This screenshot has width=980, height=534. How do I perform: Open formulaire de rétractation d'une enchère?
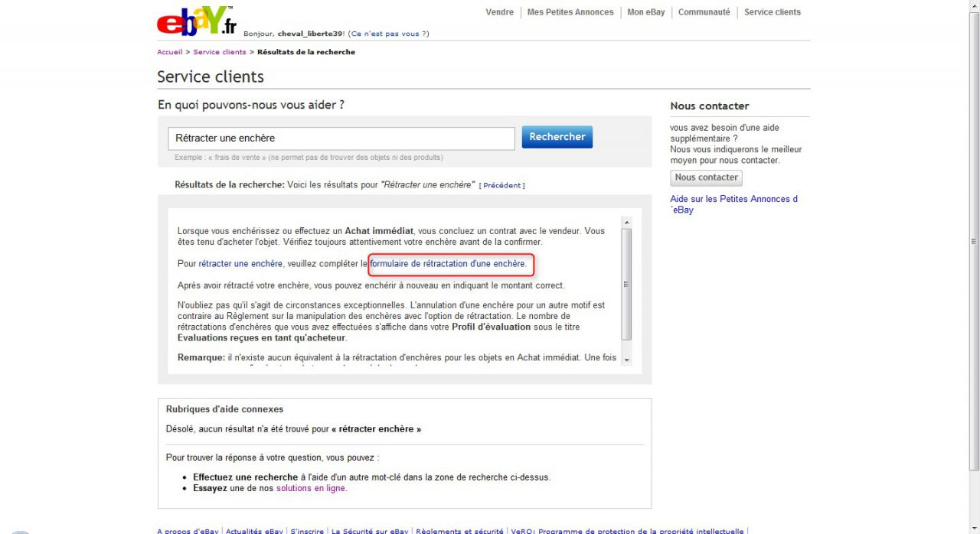447,264
